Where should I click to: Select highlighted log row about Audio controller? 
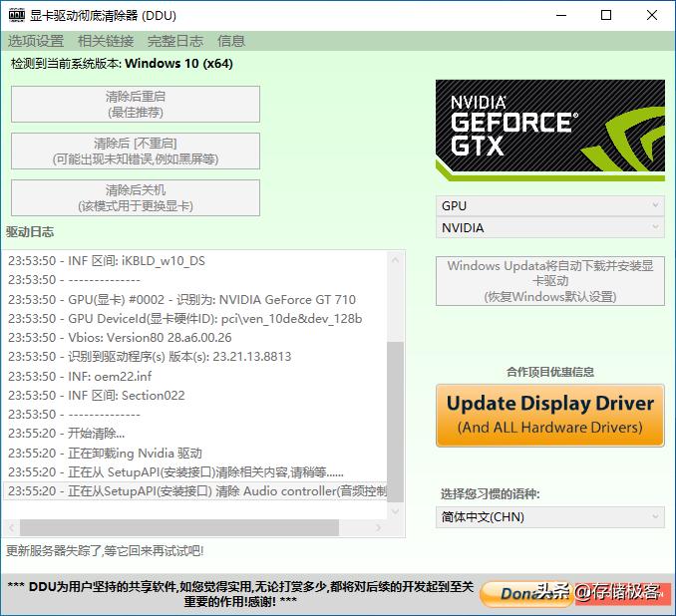[x=194, y=491]
